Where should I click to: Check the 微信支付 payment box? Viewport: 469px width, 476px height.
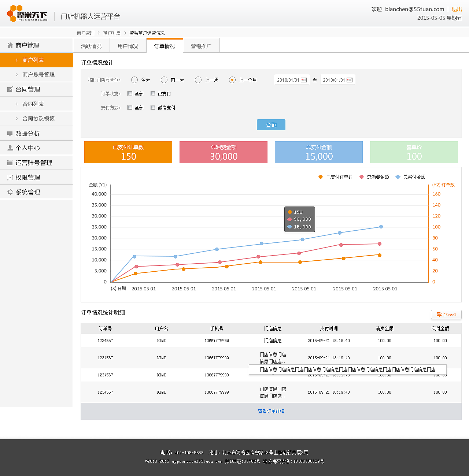[x=153, y=108]
